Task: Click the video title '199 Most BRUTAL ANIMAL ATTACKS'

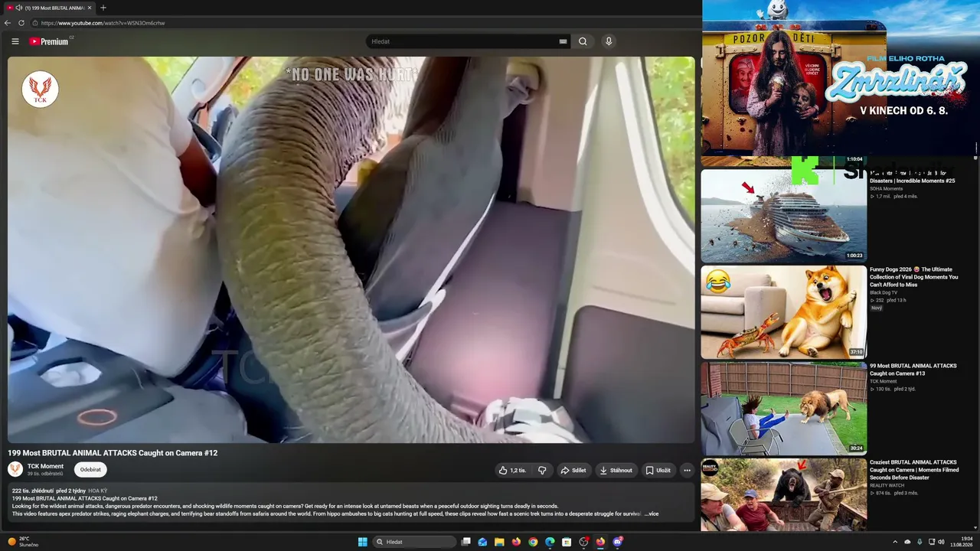Action: pyautogui.click(x=113, y=453)
